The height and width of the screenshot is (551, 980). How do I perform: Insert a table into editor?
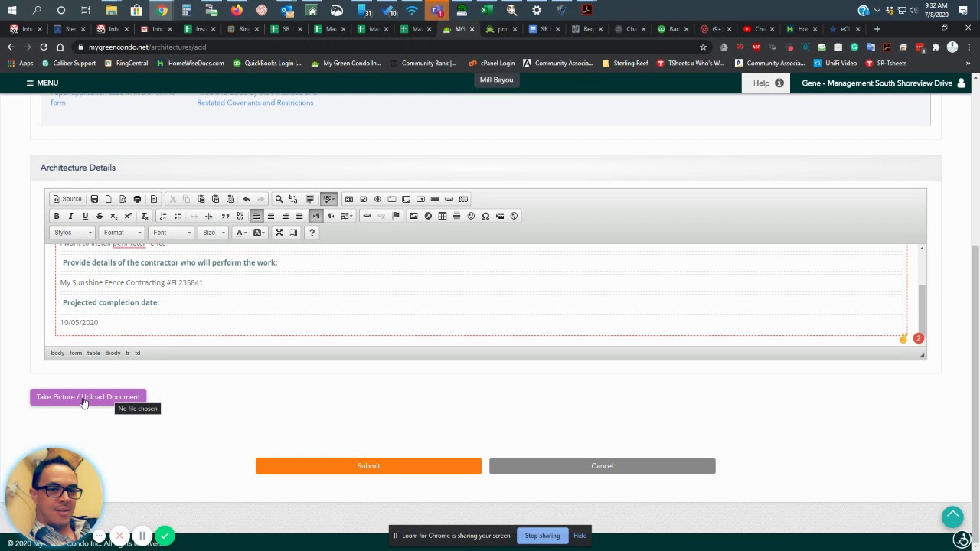[x=443, y=216]
